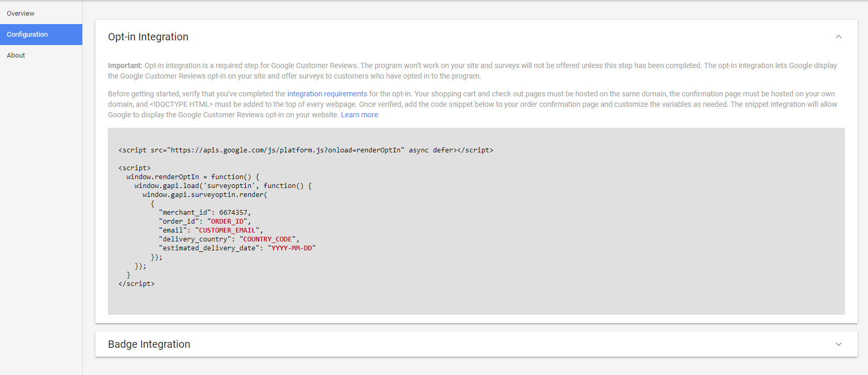Open the About sidebar item
The image size is (868, 375).
click(16, 56)
